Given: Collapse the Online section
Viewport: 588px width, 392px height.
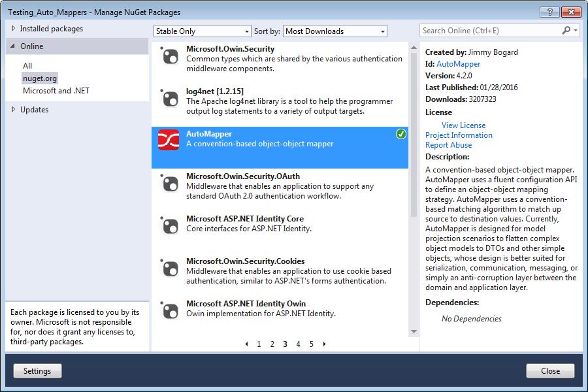Looking at the screenshot, I should pyautogui.click(x=13, y=46).
